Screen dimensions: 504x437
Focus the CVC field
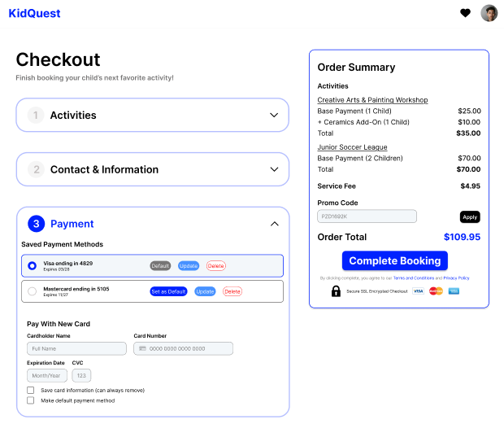tap(81, 375)
